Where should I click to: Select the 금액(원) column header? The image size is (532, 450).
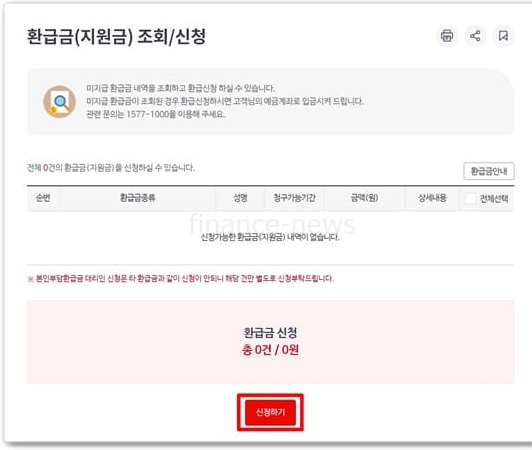click(364, 198)
